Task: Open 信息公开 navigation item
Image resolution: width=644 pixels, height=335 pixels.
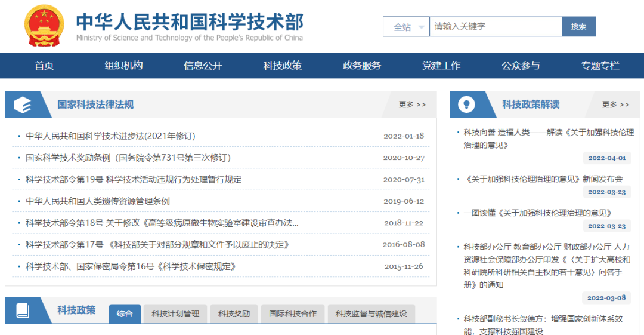Action: coord(203,66)
